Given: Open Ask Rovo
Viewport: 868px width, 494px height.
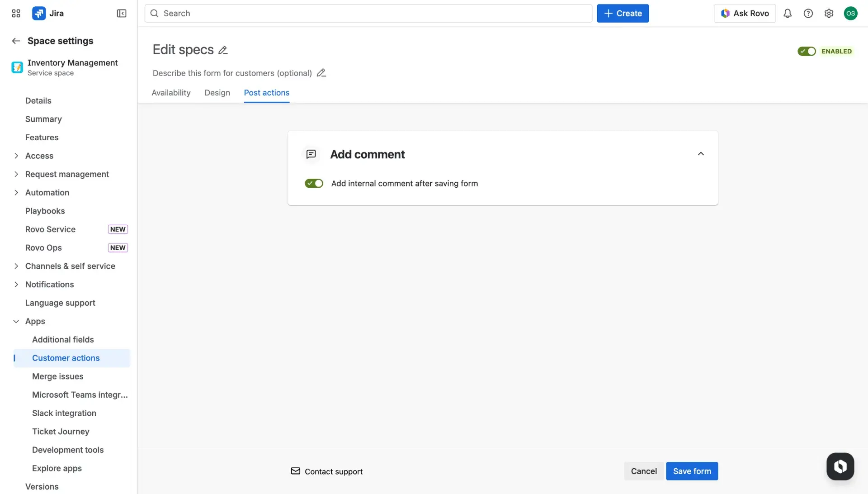Looking at the screenshot, I should coord(744,13).
